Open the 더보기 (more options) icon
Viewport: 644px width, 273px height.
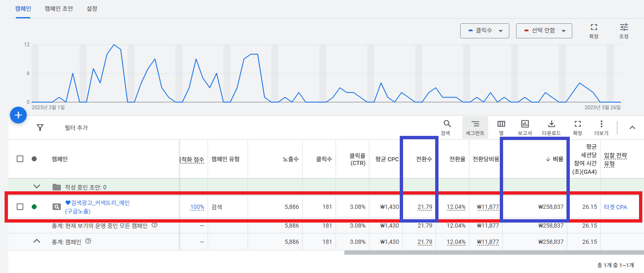tap(601, 124)
